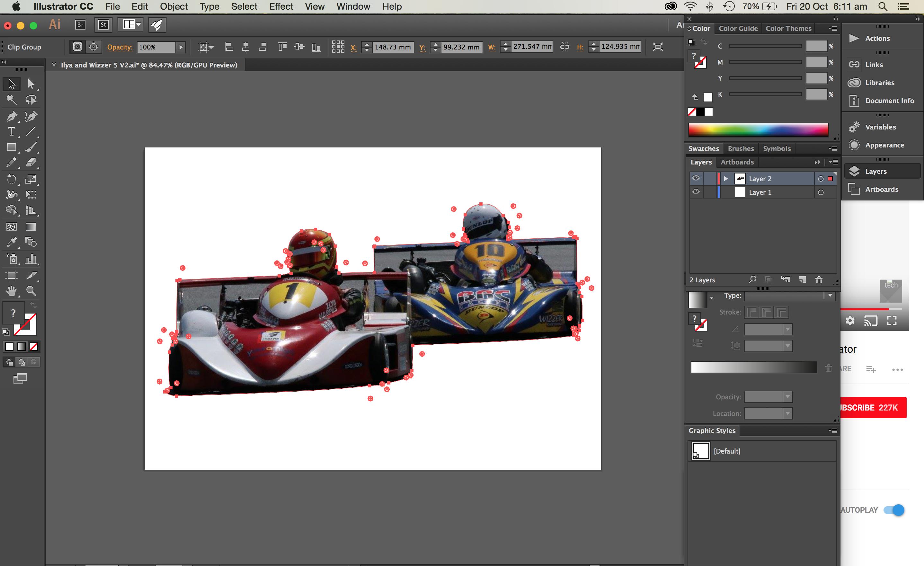Switch to the Artboards tab in Layers panel
924x566 pixels.
coord(737,162)
